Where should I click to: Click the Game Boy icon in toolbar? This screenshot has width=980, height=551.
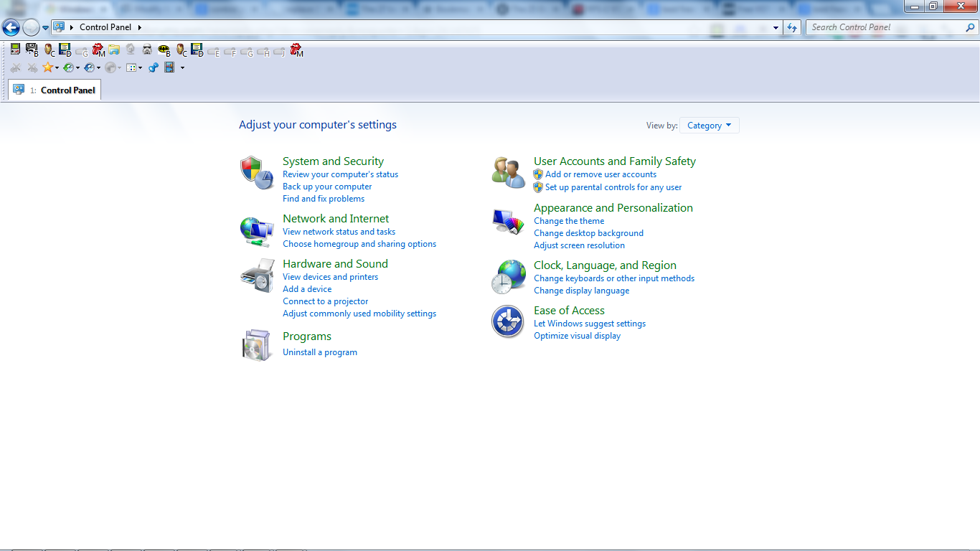pos(15,50)
